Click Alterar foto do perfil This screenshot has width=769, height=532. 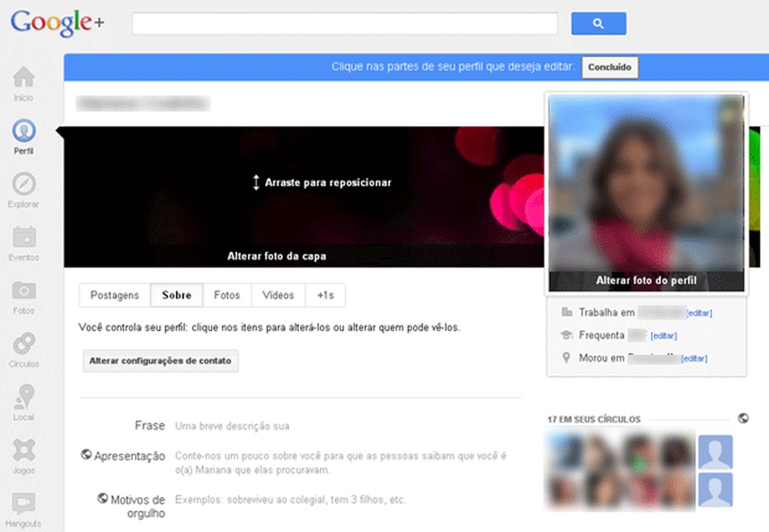[646, 280]
